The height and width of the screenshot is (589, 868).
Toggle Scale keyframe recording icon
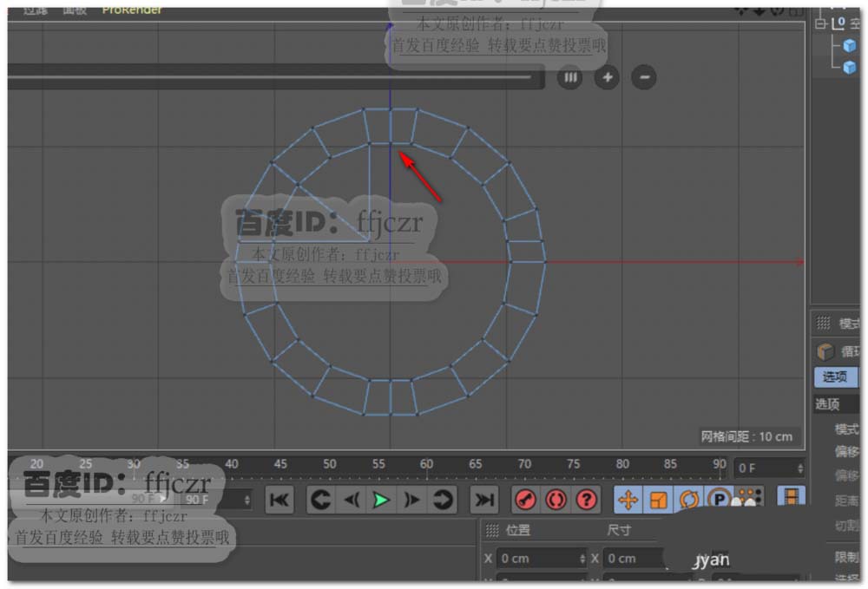(x=658, y=500)
